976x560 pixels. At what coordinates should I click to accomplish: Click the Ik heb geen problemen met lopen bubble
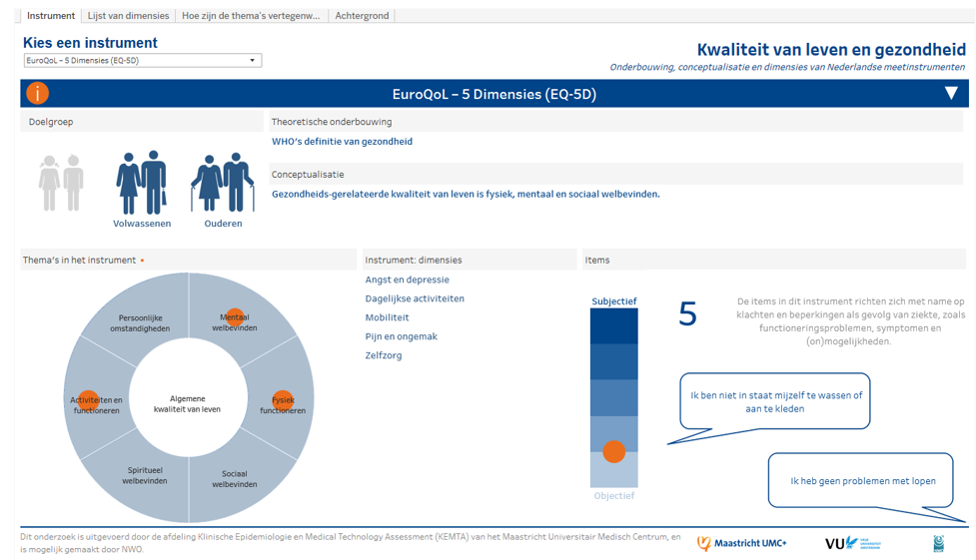[861, 480]
